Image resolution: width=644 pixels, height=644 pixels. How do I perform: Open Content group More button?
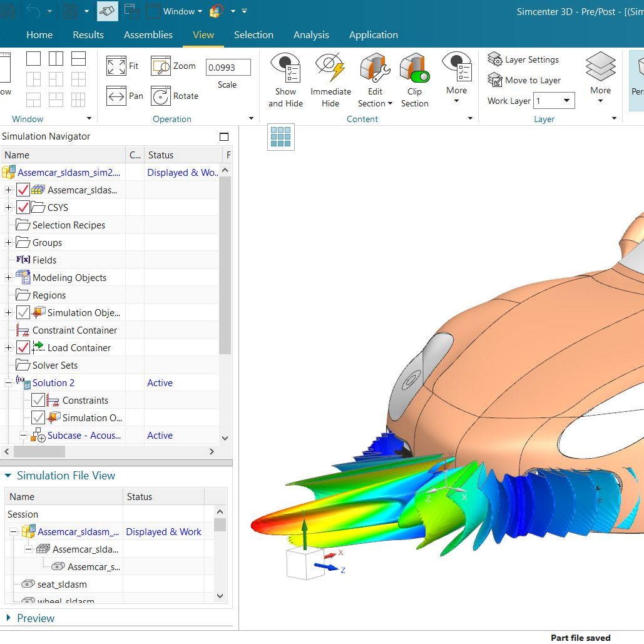coord(456,77)
